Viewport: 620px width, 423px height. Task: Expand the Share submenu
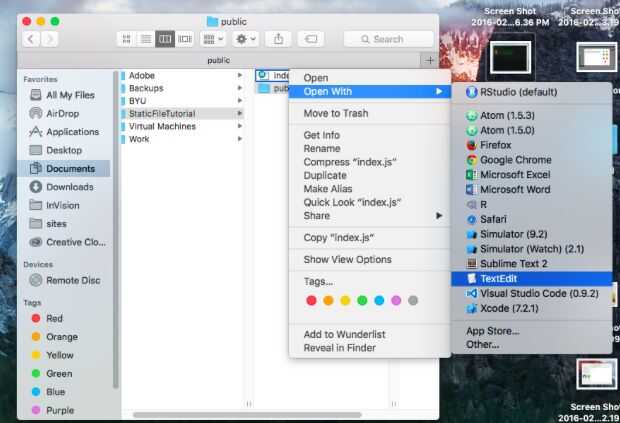click(370, 216)
